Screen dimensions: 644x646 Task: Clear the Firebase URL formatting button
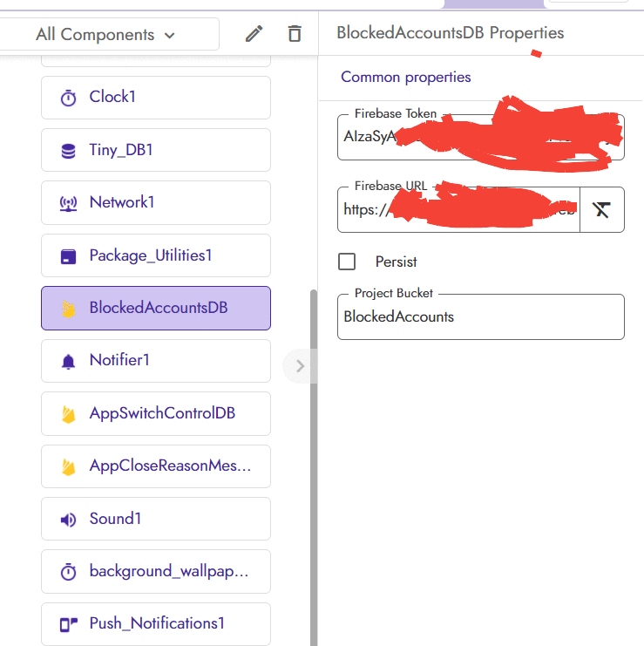(x=601, y=209)
